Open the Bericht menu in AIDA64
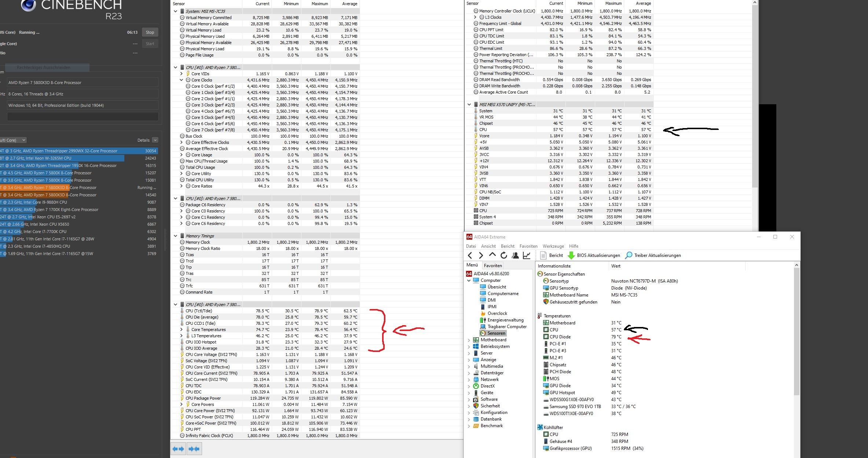Screen dimensions: 868x458 [x=508, y=246]
